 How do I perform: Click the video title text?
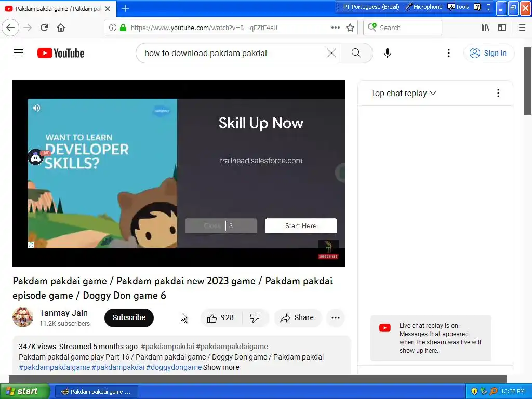tap(172, 288)
